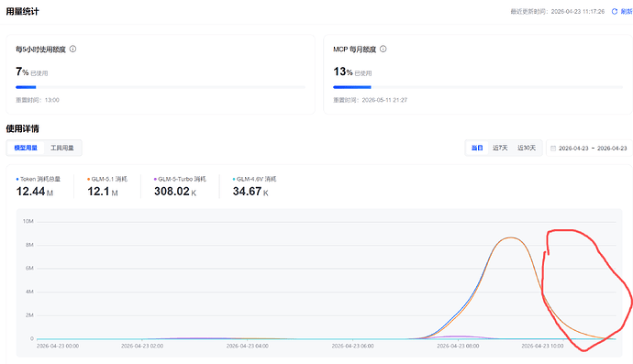Click the 13% MCP monthly progress bar

pos(478,87)
